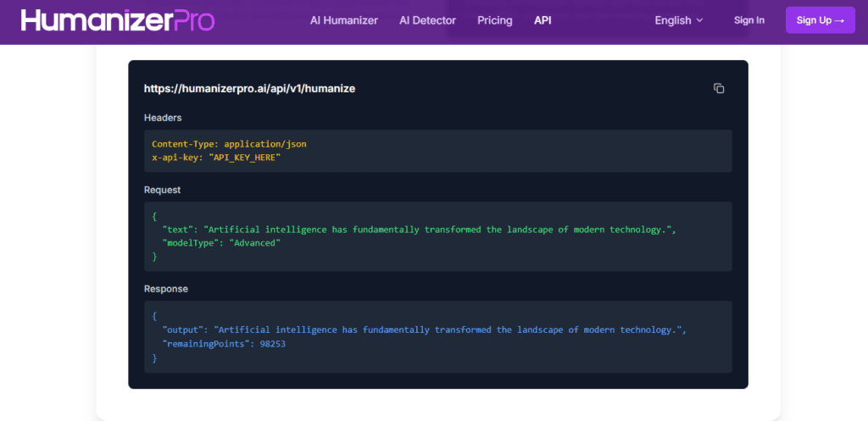Select the API navigation item

[542, 20]
